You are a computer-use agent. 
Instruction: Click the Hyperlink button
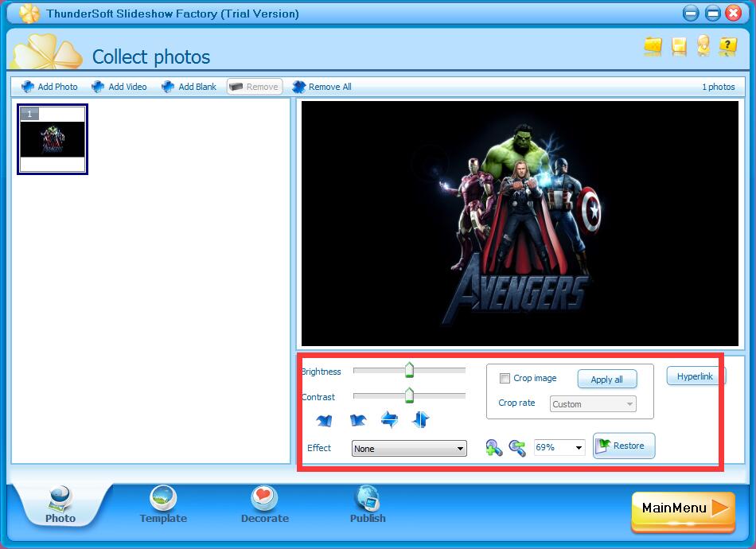(696, 376)
